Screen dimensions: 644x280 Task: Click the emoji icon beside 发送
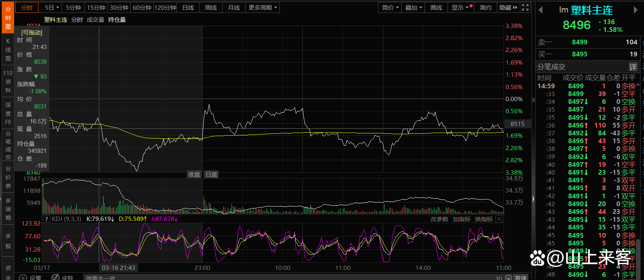point(508,277)
